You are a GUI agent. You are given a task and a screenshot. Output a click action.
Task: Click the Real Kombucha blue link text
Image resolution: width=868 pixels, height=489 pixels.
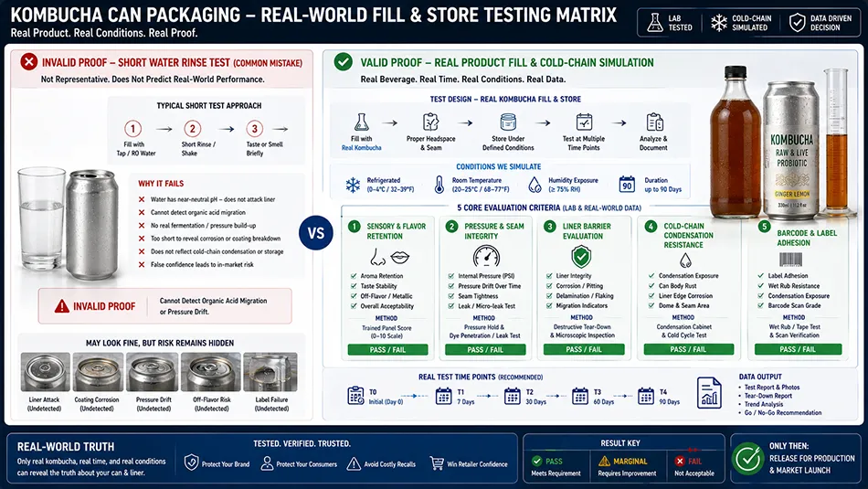pyautogui.click(x=362, y=148)
